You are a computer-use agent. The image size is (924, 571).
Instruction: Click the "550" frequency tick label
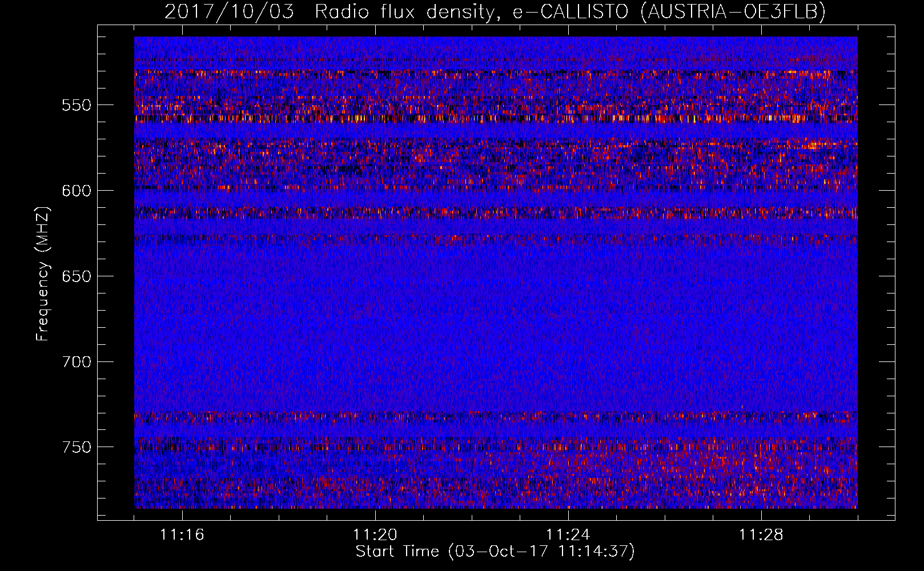[77, 105]
